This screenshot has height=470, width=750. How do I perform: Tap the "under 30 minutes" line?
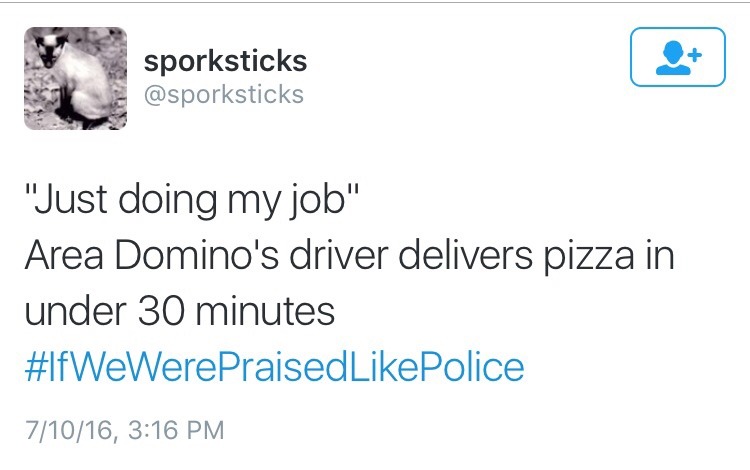(x=179, y=311)
